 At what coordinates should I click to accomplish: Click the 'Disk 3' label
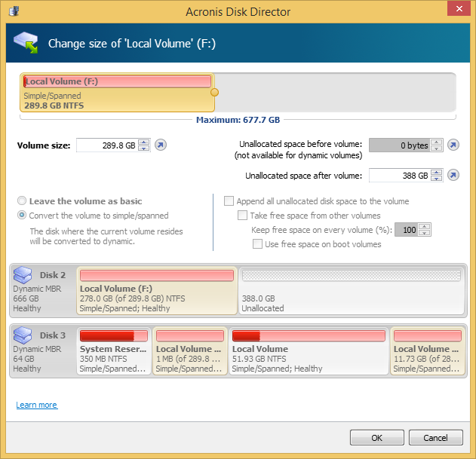(x=53, y=335)
